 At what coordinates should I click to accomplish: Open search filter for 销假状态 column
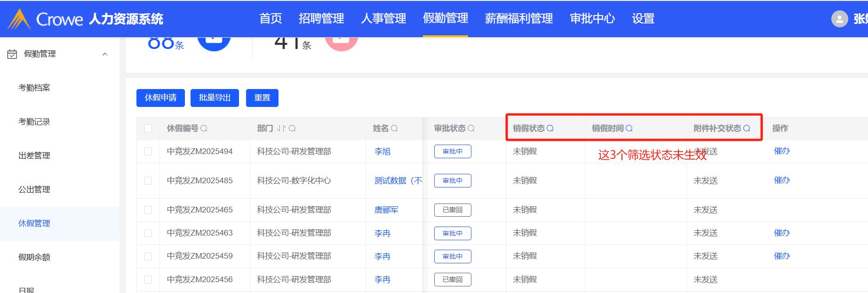550,128
